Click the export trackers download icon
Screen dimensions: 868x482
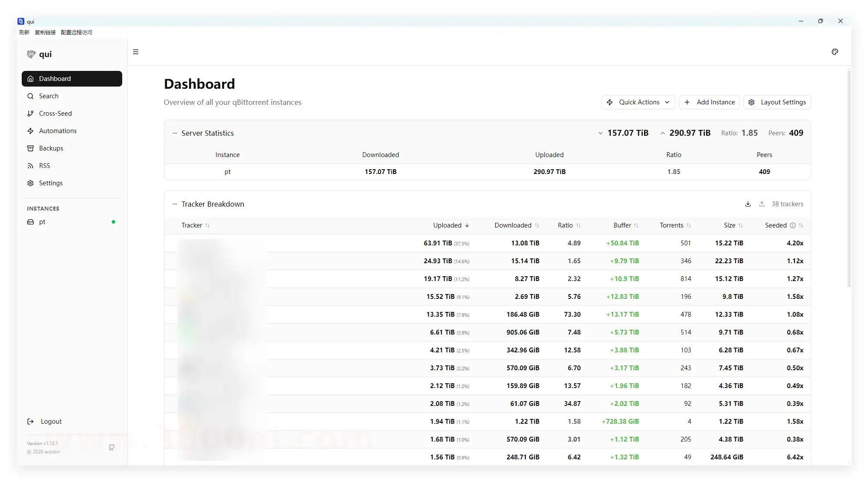tap(748, 204)
